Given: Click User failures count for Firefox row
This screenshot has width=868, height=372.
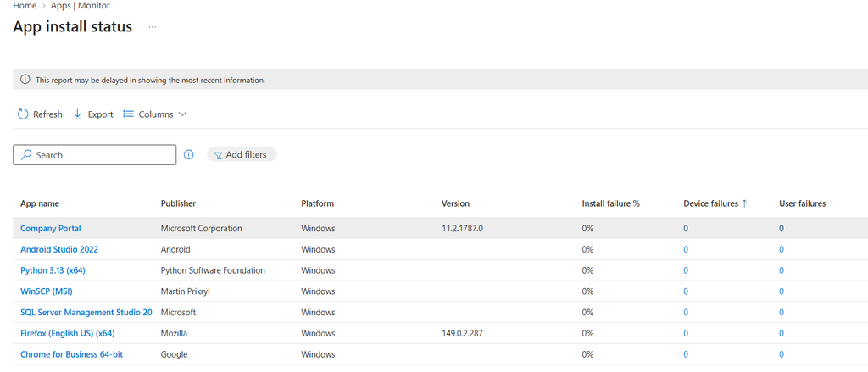Looking at the screenshot, I should (x=782, y=333).
